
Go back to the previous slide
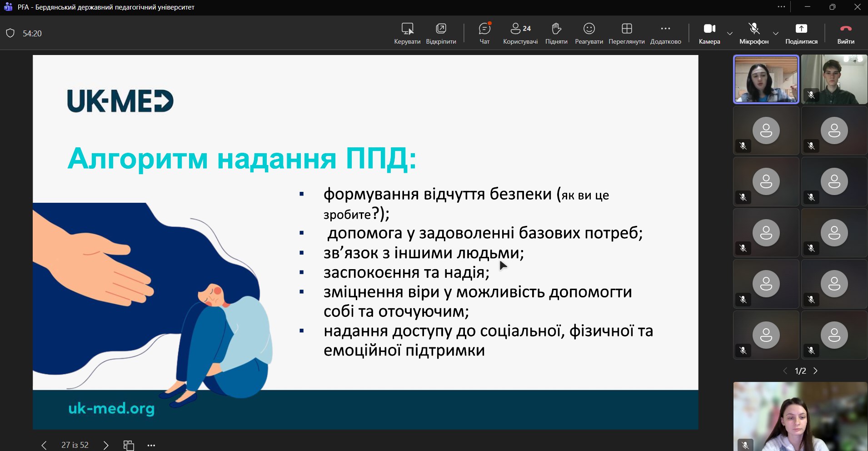tap(44, 445)
